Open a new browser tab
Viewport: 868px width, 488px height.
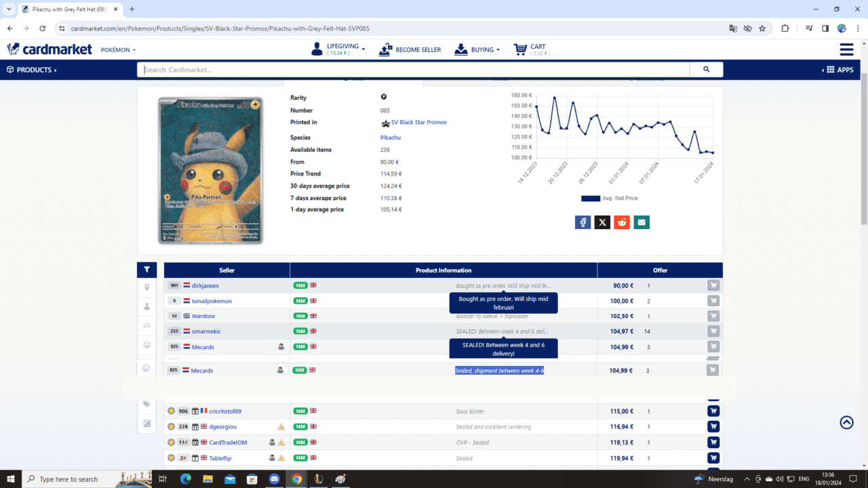click(132, 9)
